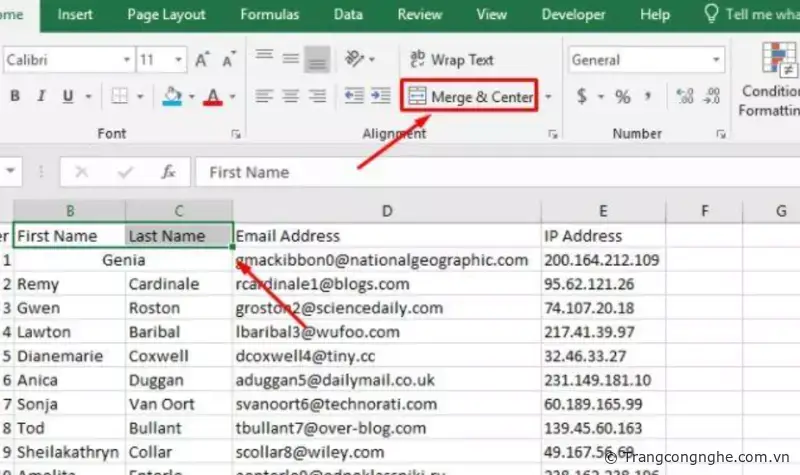Apply the yellow fill color bucket

click(172, 97)
